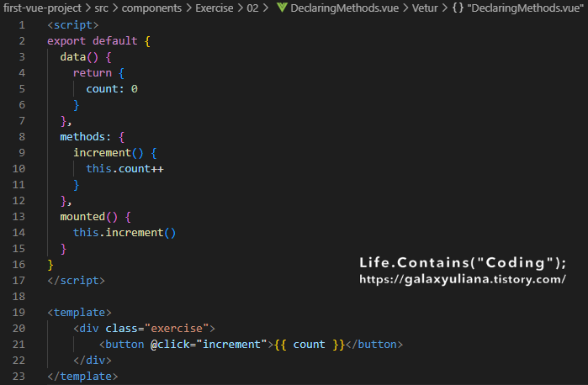Click line number 1 in the gutter
The width and height of the screenshot is (588, 385).
22,25
